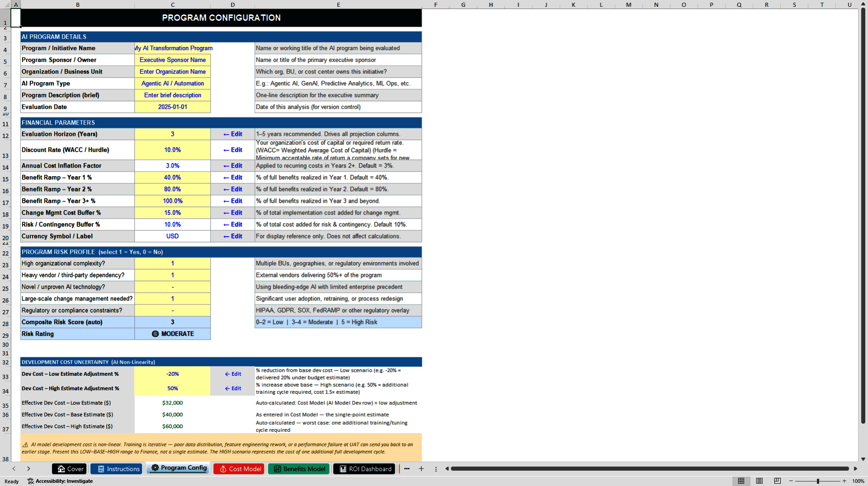868x486 pixels.
Task: Click Edit link for Currency Symbol
Action: click(x=233, y=236)
